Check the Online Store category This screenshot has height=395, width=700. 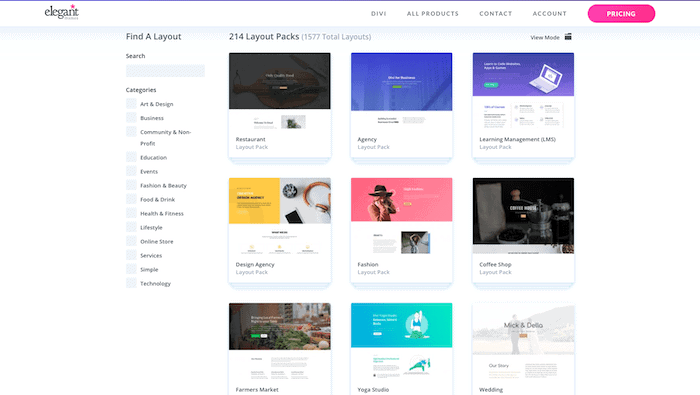tap(131, 241)
